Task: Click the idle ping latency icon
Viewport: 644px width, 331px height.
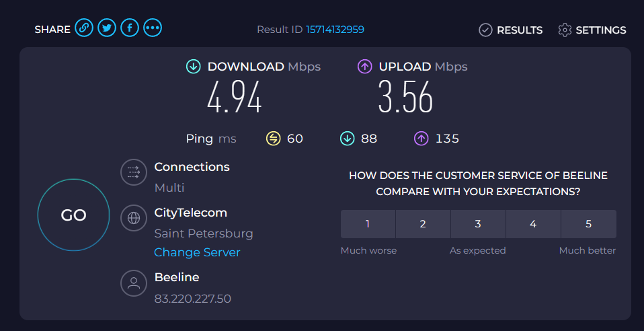Action: point(273,139)
